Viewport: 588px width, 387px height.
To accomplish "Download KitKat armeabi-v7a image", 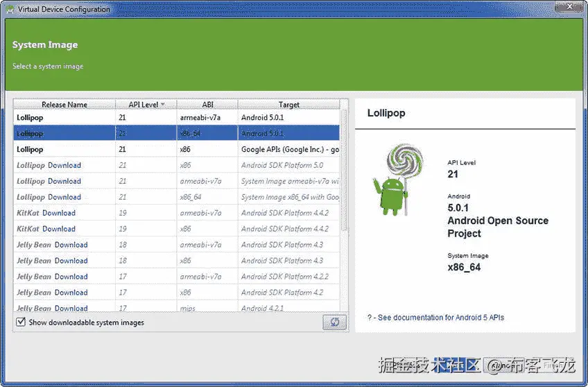I will (59, 213).
